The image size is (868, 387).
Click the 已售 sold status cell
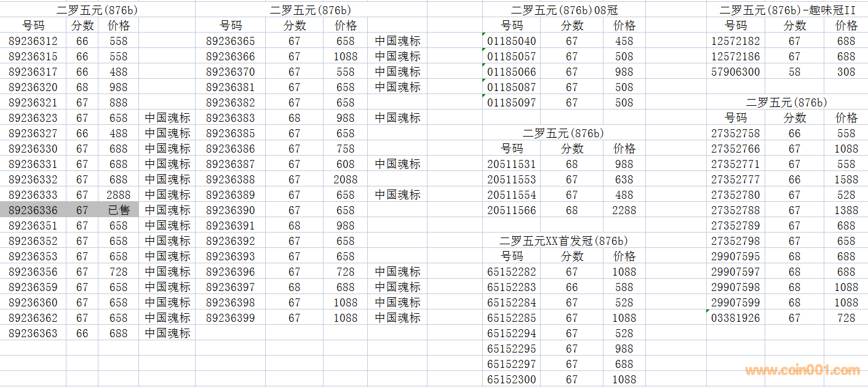118,210
